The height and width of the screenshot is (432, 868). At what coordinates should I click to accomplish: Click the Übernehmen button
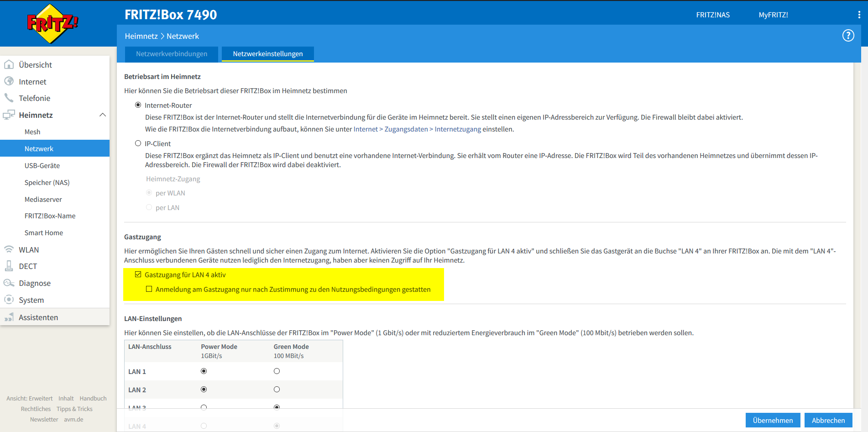(x=773, y=420)
